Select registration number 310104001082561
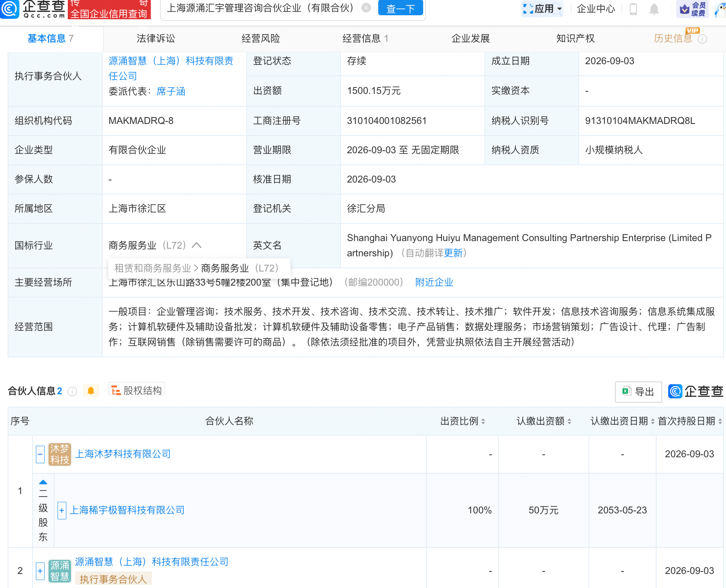 pos(387,121)
